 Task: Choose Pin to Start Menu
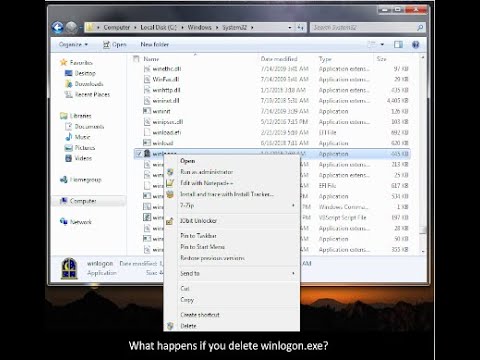202,247
